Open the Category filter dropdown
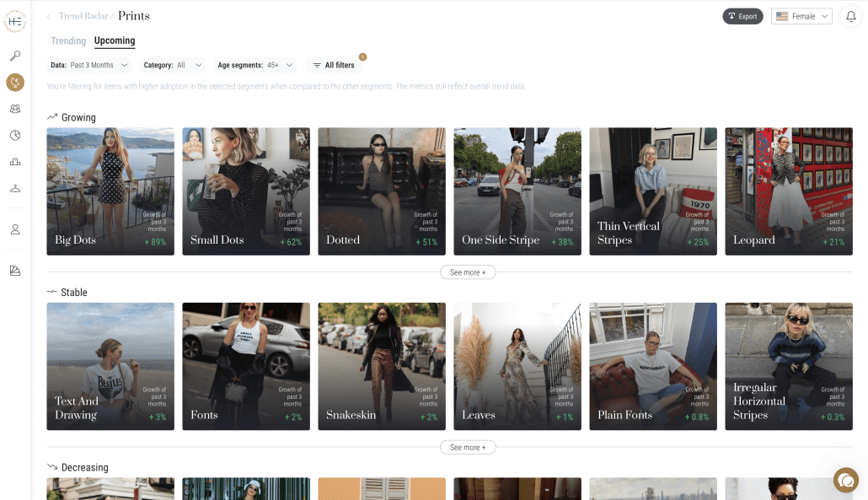Image resolution: width=868 pixels, height=500 pixels. [174, 65]
